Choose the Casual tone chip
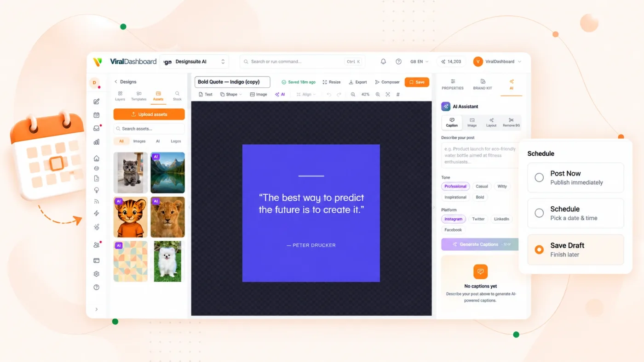 click(482, 187)
